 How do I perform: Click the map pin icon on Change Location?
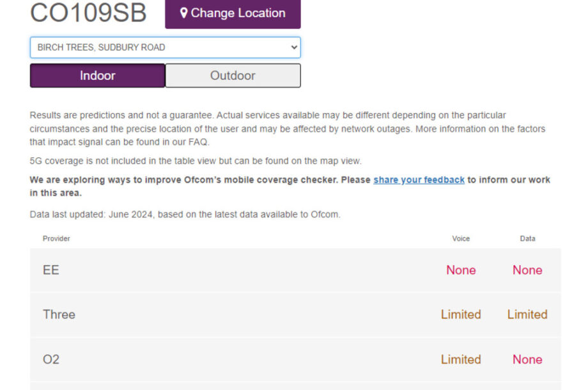183,13
